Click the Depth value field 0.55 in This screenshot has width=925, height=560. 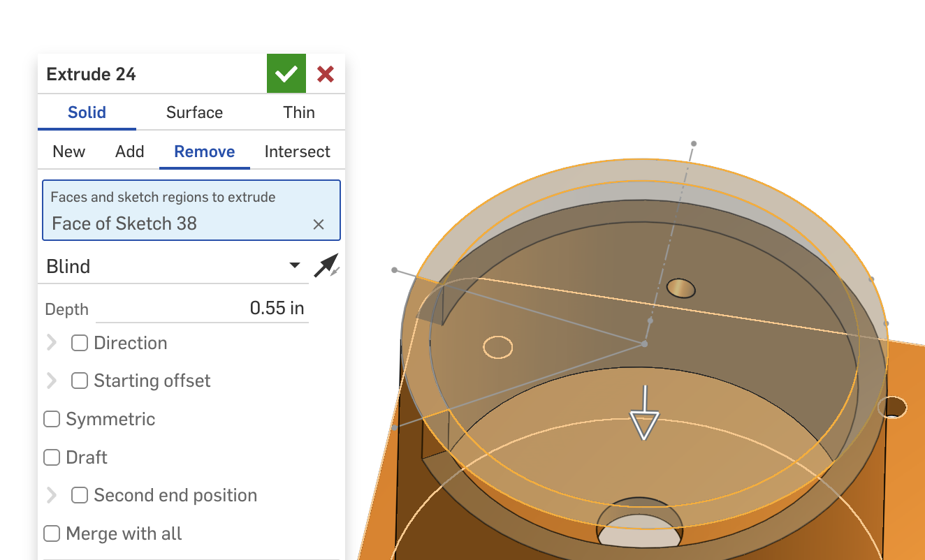tap(202, 309)
